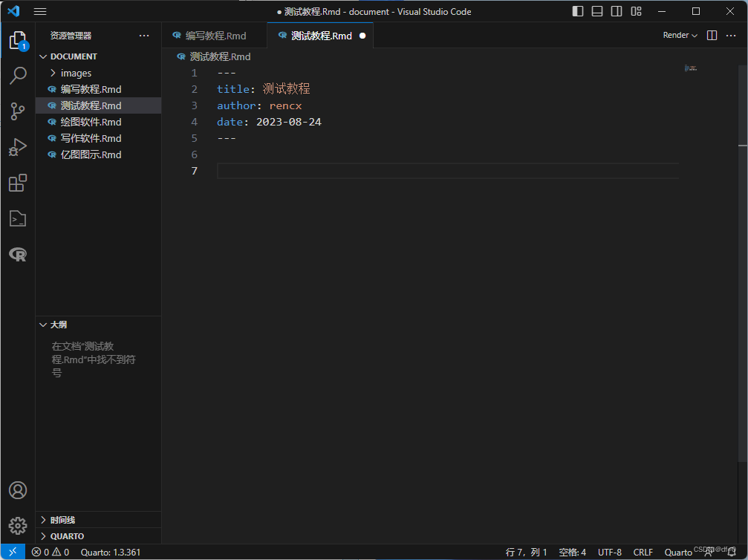Screen dimensions: 748x560
Task: Split the editor using the split icon
Action: (711, 35)
